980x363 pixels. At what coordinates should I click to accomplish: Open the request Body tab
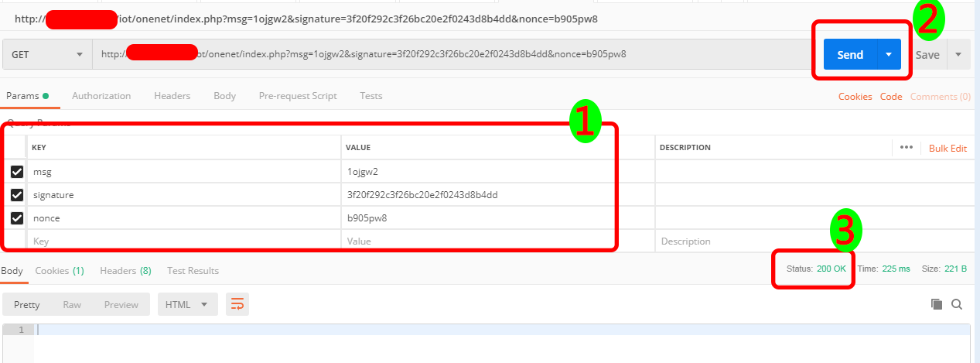pos(224,96)
